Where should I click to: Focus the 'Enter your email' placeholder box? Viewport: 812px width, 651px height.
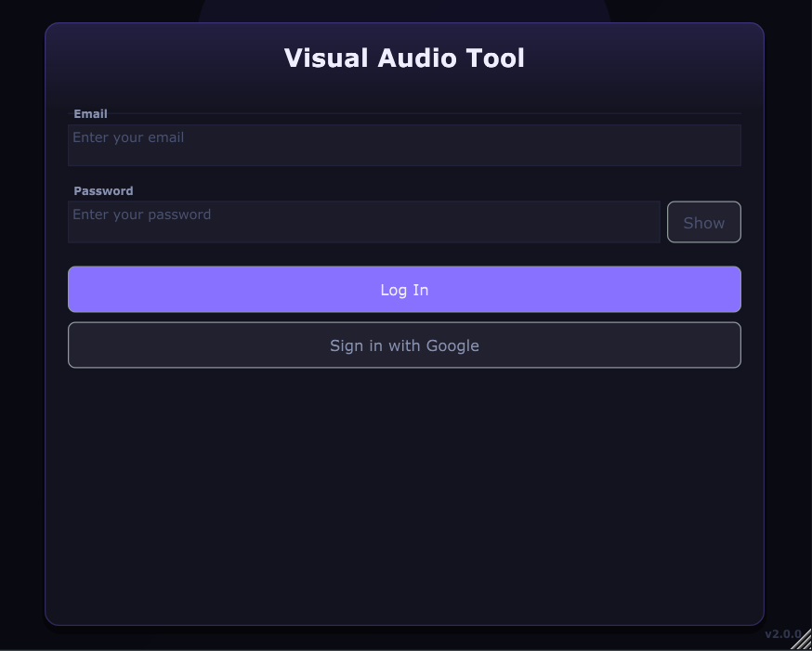pos(404,145)
